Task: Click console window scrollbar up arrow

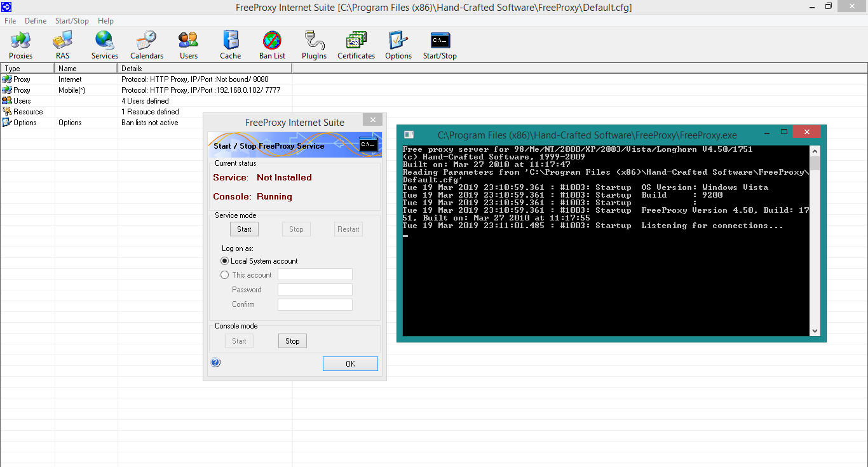Action: pos(815,151)
